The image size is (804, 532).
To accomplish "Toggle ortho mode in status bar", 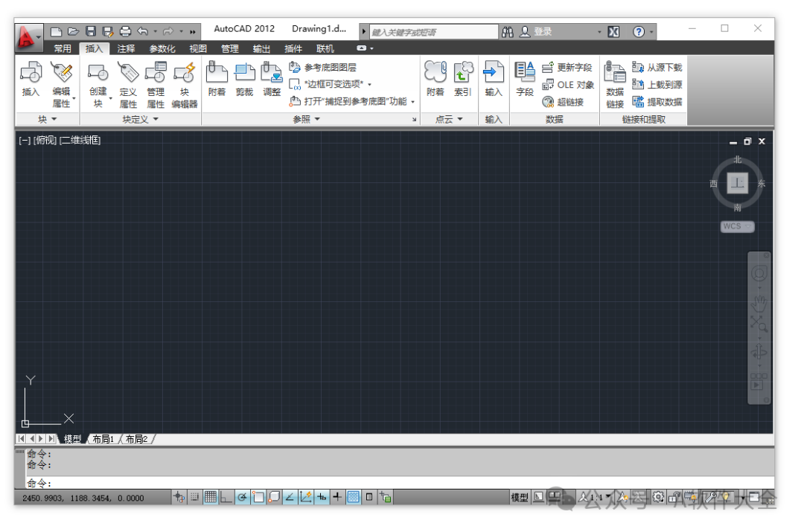I will (226, 496).
